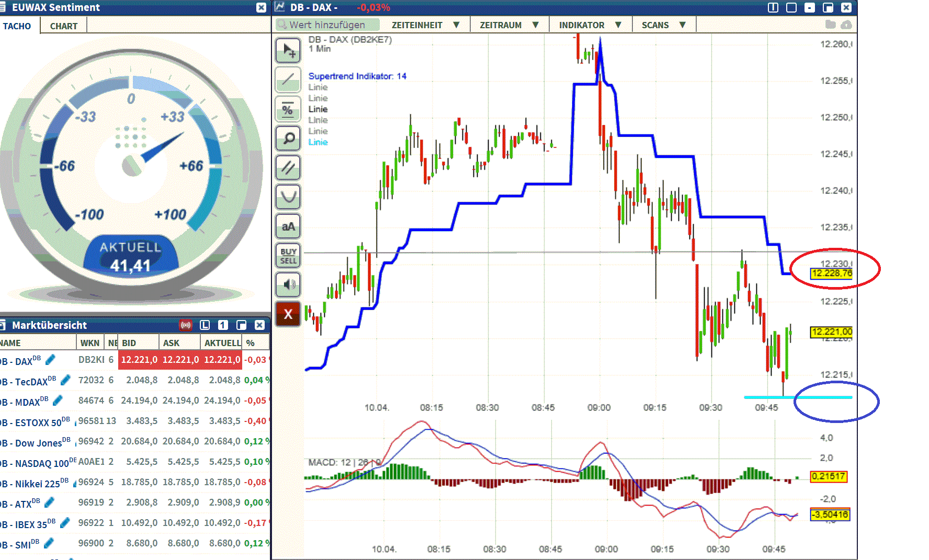The image size is (929, 560).
Task: Mute chart sound alerts
Action: click(288, 284)
